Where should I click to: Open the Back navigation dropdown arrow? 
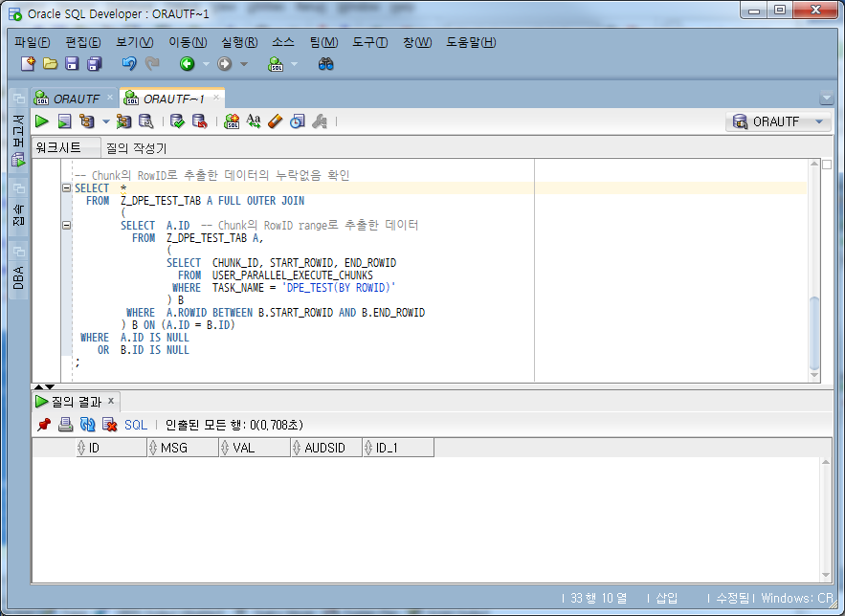tap(206, 64)
